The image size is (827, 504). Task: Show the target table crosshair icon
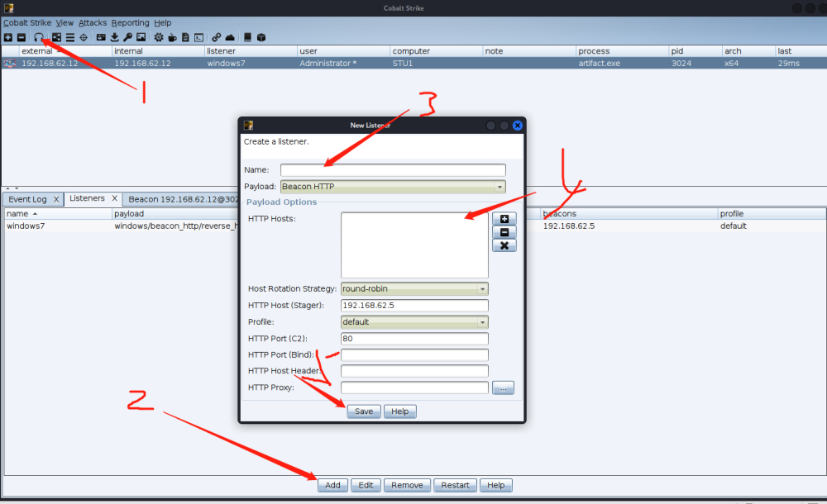(x=84, y=37)
